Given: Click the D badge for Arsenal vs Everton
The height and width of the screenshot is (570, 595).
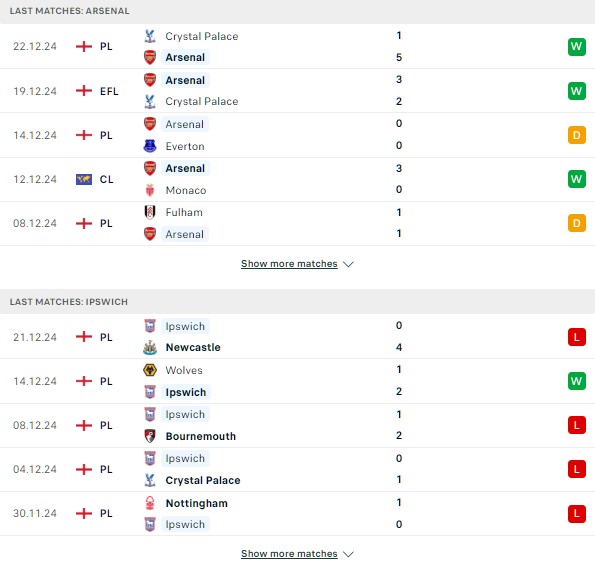Looking at the screenshot, I should tap(576, 135).
